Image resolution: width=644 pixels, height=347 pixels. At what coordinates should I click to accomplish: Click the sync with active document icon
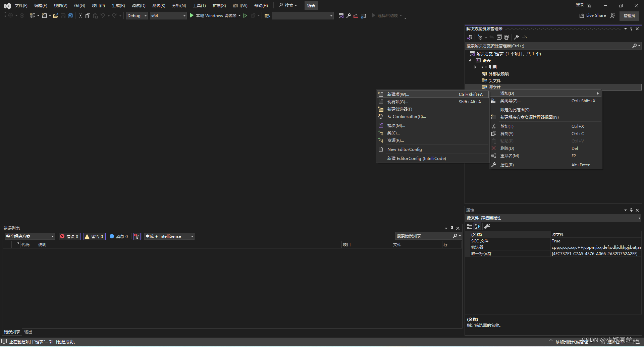[491, 37]
